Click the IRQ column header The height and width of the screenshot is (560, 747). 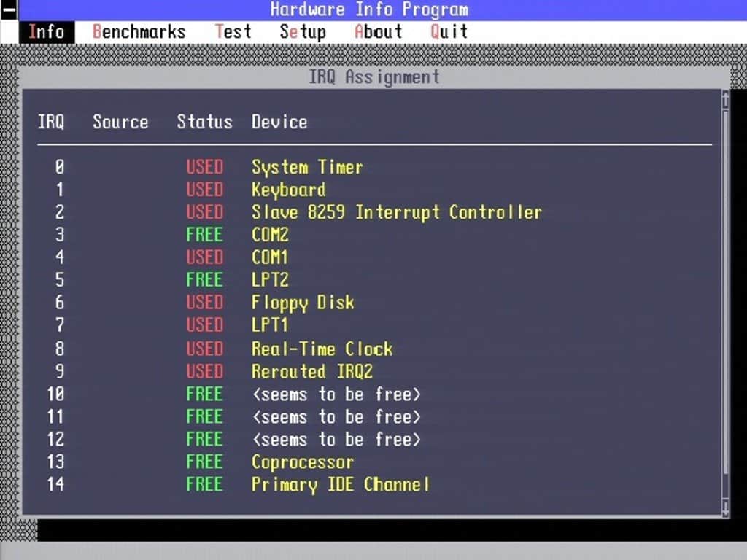coord(51,122)
